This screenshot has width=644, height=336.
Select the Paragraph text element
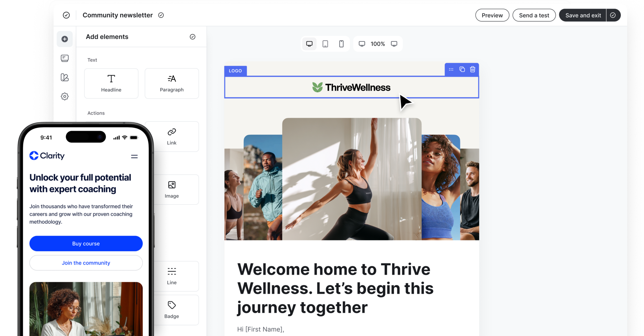(172, 83)
